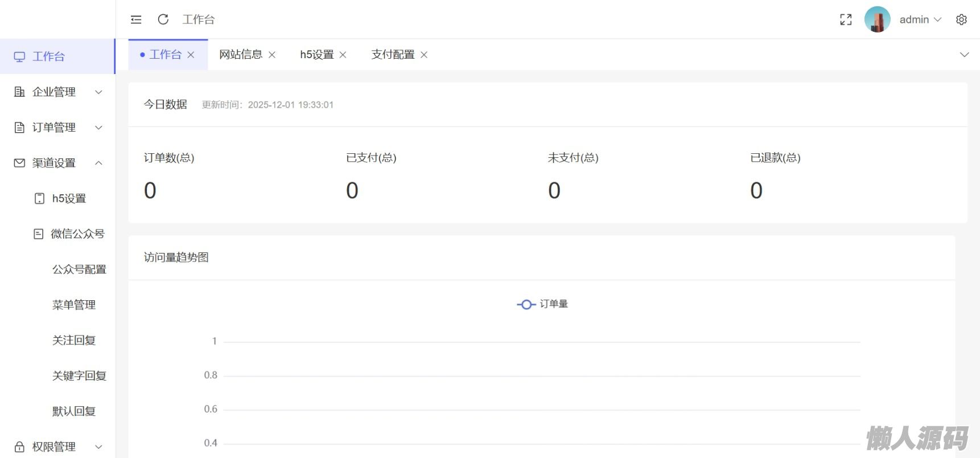
Task: Expand the 权限管理 menu
Action: (x=57, y=447)
